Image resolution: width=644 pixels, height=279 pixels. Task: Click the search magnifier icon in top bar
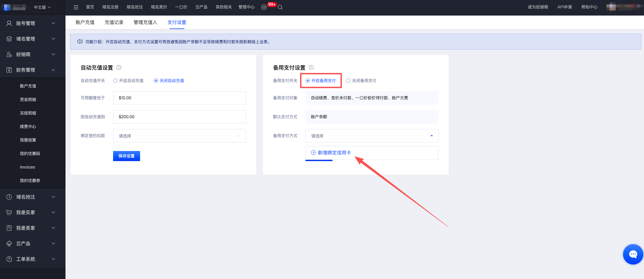coord(280,7)
